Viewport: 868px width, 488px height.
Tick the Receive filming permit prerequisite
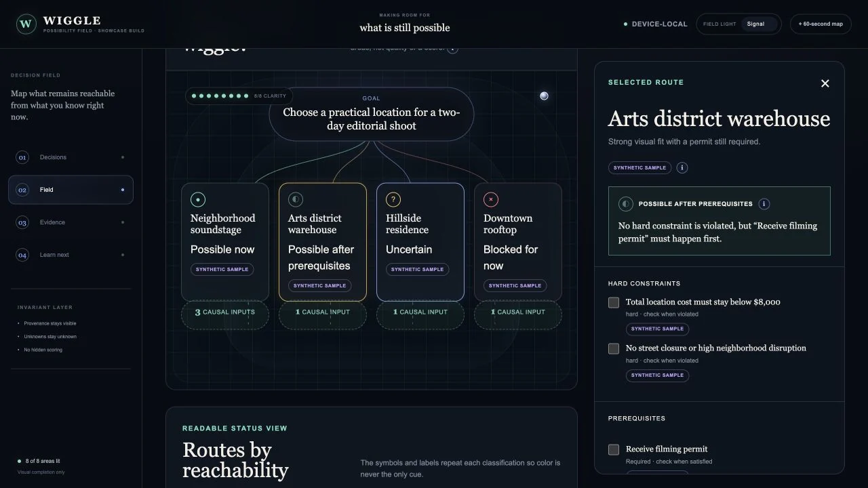614,449
